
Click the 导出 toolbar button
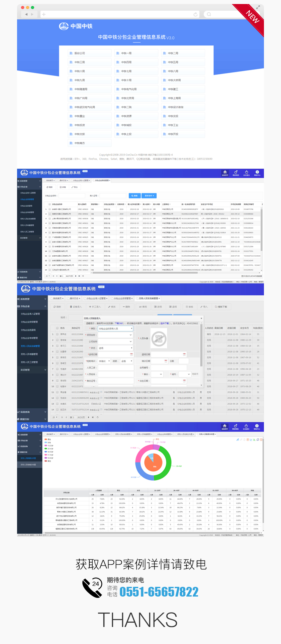(x=75, y=187)
